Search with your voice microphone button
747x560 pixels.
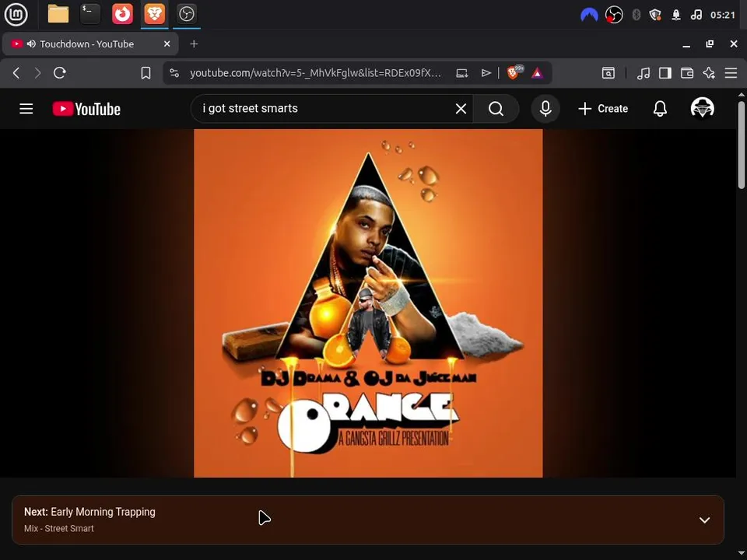coord(545,109)
